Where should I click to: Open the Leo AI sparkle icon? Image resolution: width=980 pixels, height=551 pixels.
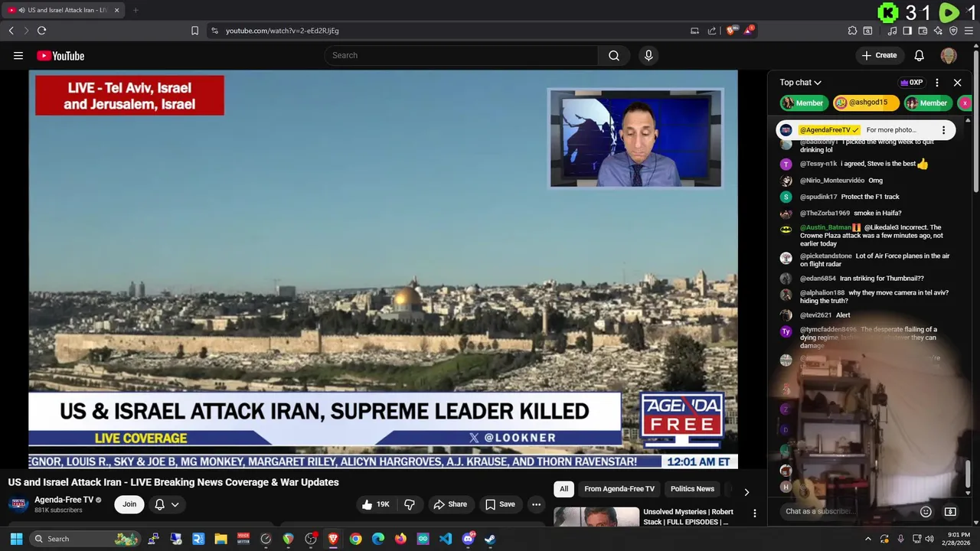pos(938,31)
